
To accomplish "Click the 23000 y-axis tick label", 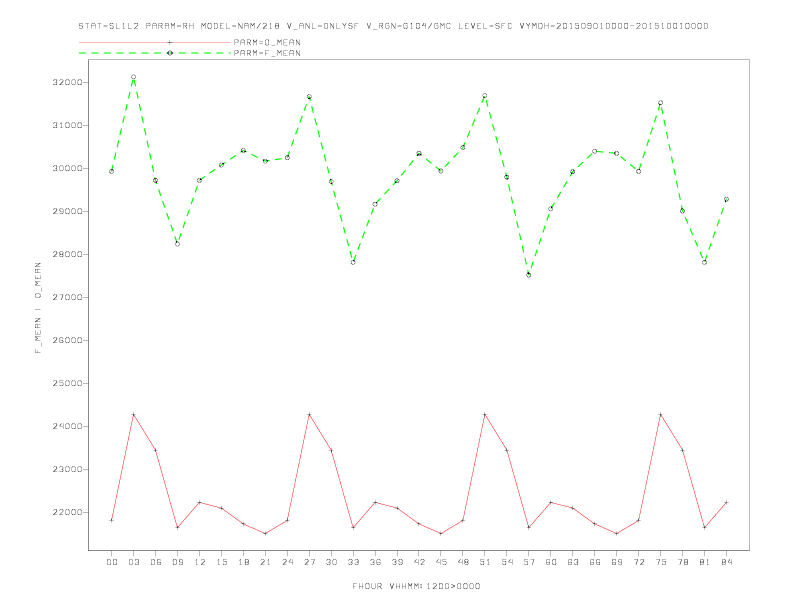I will pos(66,469).
